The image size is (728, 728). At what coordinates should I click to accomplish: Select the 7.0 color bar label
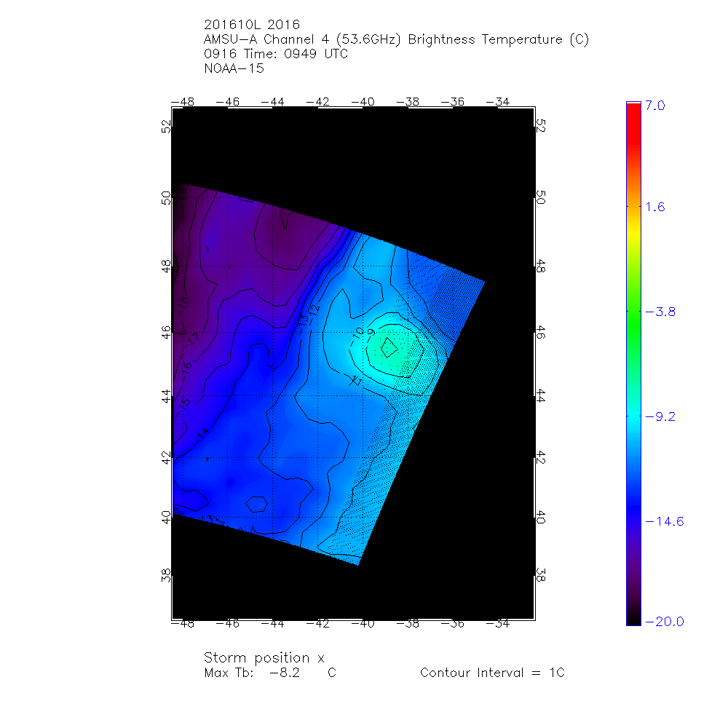(655, 106)
